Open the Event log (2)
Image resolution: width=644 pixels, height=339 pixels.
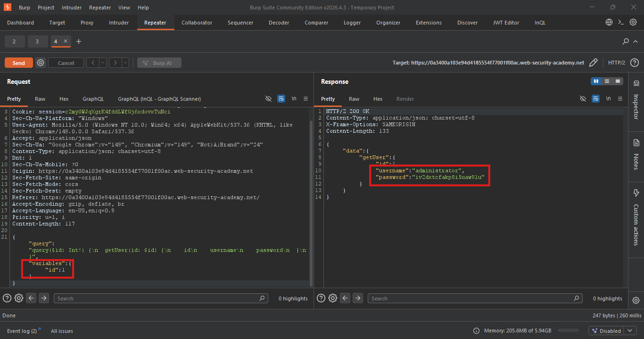point(22,331)
